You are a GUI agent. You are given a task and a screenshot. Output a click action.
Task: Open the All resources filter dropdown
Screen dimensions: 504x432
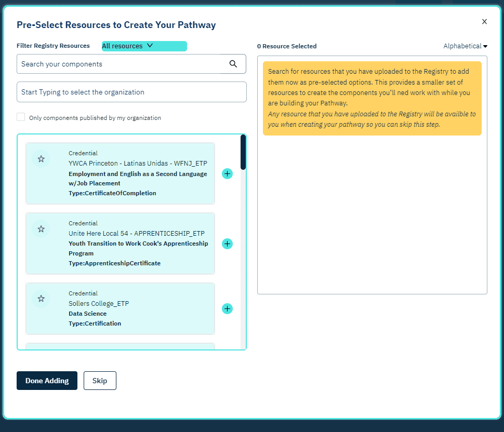point(144,46)
